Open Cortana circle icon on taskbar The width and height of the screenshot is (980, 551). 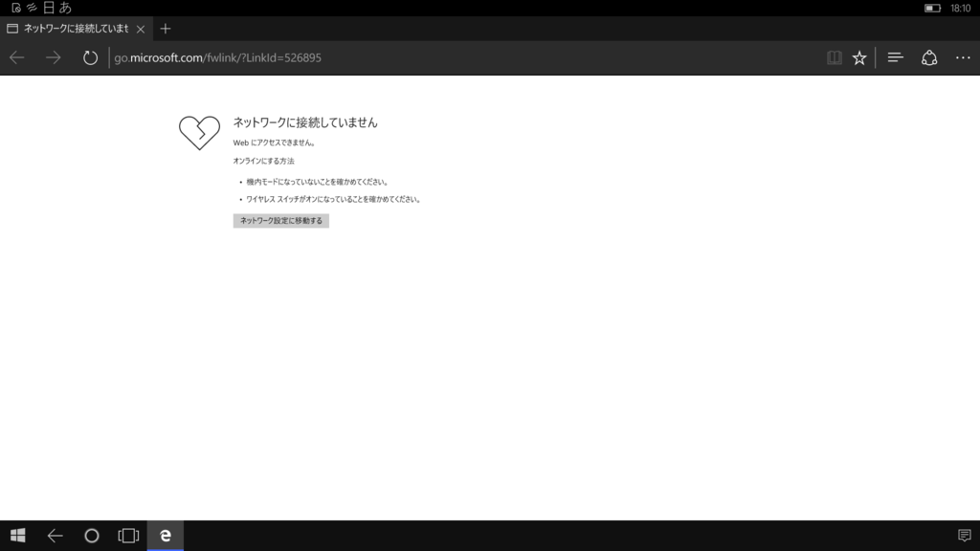tap(92, 536)
